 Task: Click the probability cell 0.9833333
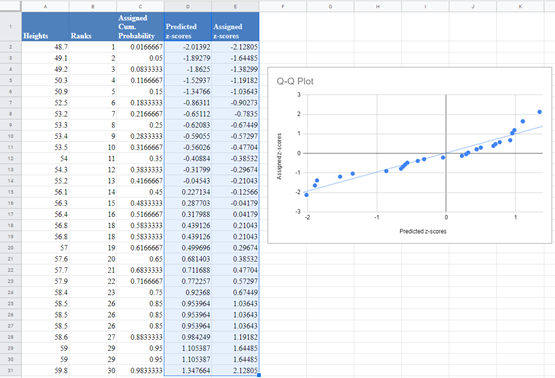(x=141, y=370)
